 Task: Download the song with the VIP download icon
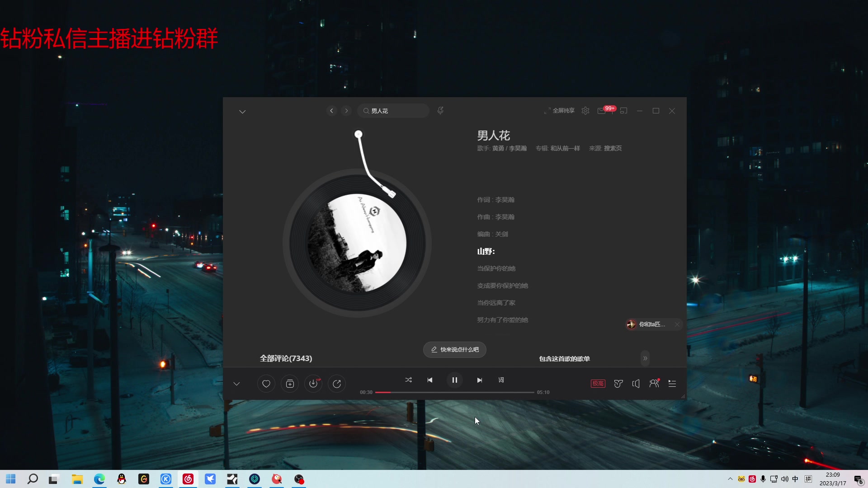pos(313,383)
